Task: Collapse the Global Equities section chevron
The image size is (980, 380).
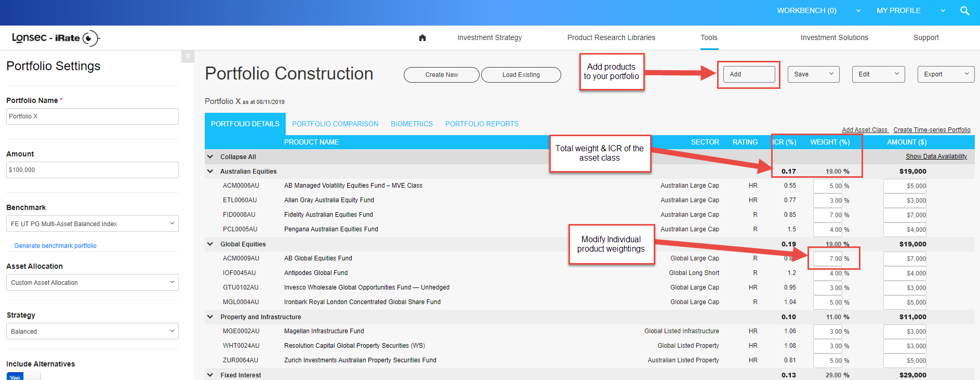Action: click(x=210, y=244)
